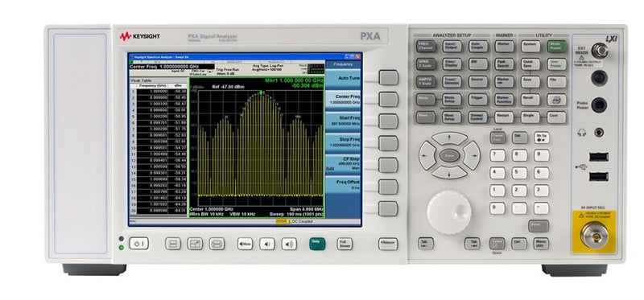Tap the AMPTD Y Scale key
The width and height of the screenshot is (644, 300).
coord(426,81)
